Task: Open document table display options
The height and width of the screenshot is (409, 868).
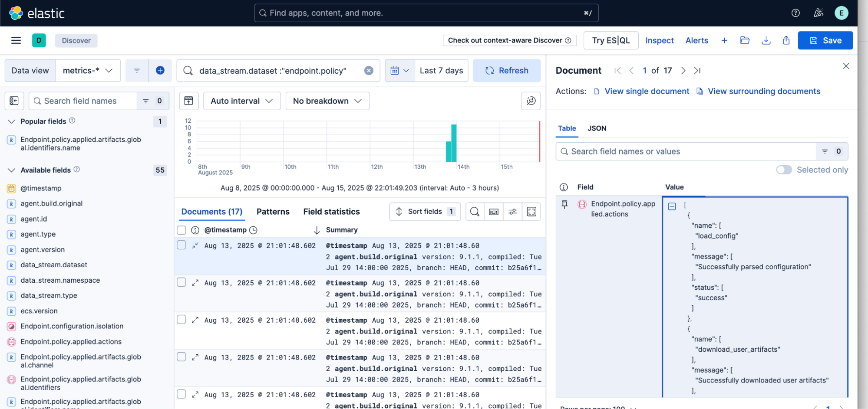Action: click(x=512, y=212)
